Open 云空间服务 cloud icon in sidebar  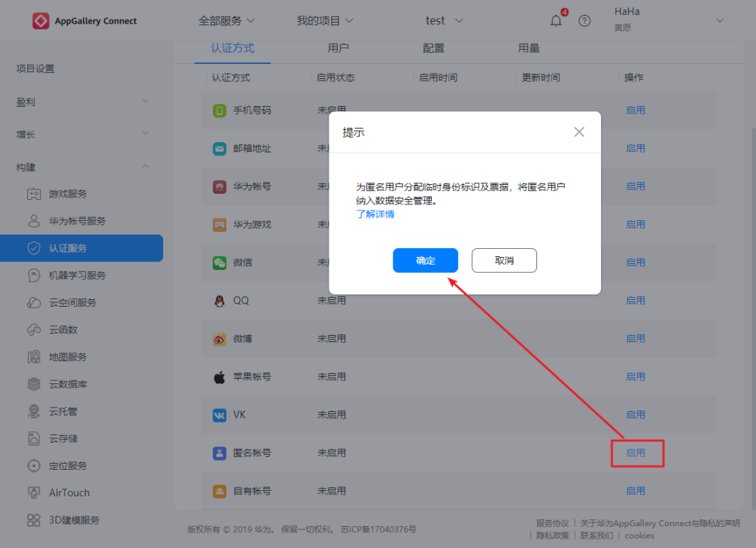(34, 303)
